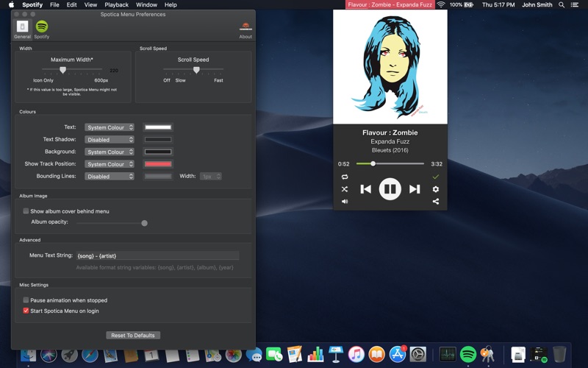This screenshot has height=368, width=588.
Task: Open the Spotify preferences tab icon
Action: point(42,26)
